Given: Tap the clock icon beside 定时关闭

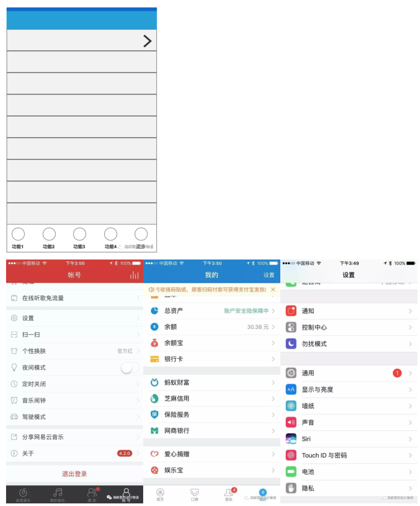Looking at the screenshot, I should pos(14,384).
